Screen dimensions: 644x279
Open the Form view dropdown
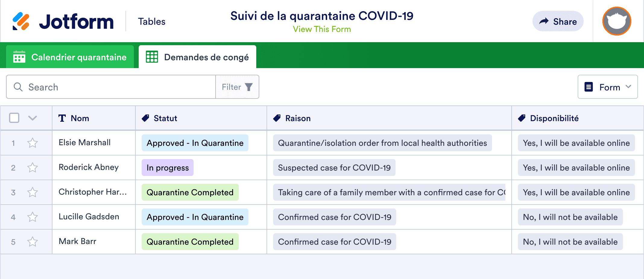coord(608,87)
